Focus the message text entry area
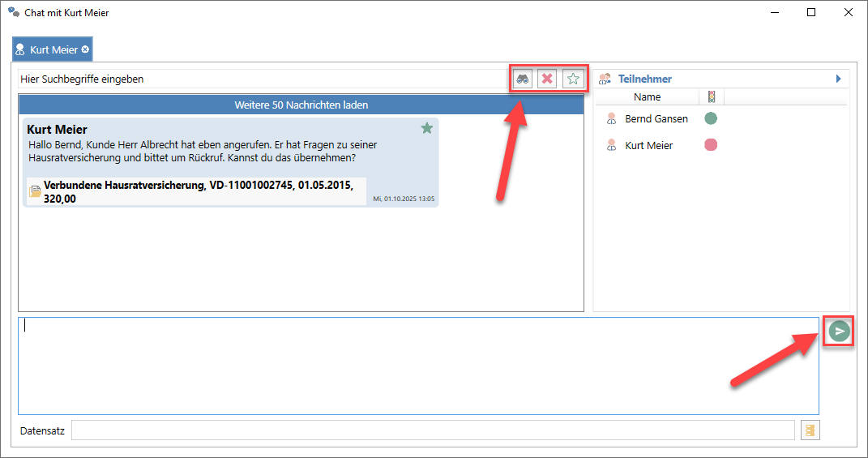 coord(418,366)
